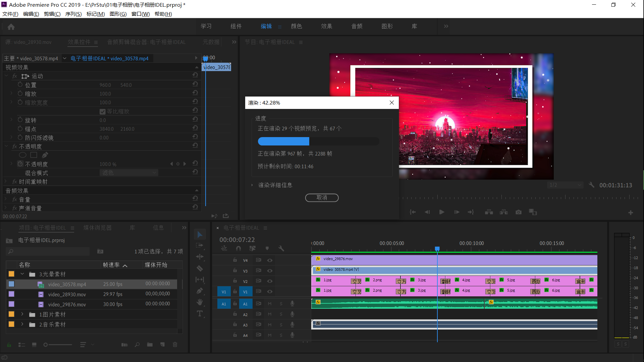Select the Ripple Edit tool
Screen dimensions: 644x362
(x=200, y=257)
